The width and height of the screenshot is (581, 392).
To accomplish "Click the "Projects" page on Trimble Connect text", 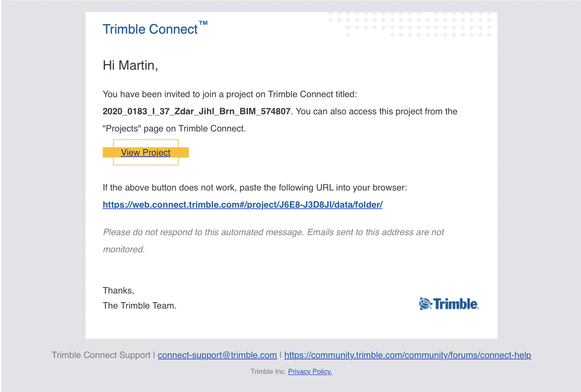I will tap(174, 128).
